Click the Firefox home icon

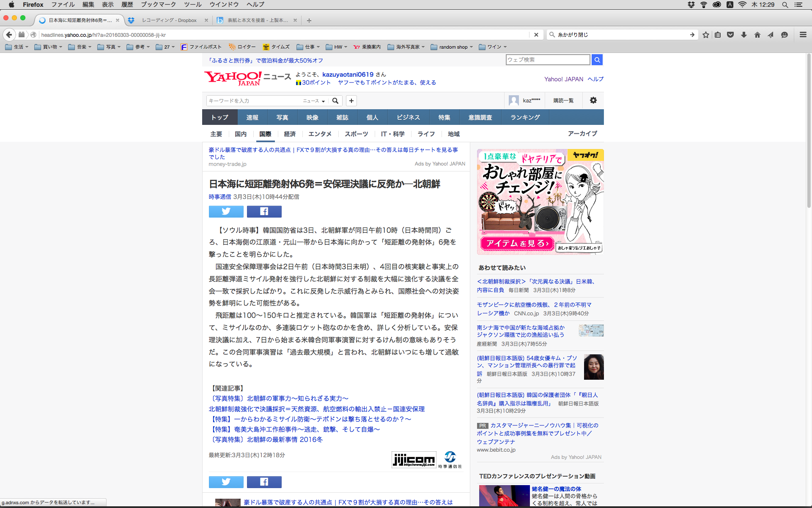(757, 35)
